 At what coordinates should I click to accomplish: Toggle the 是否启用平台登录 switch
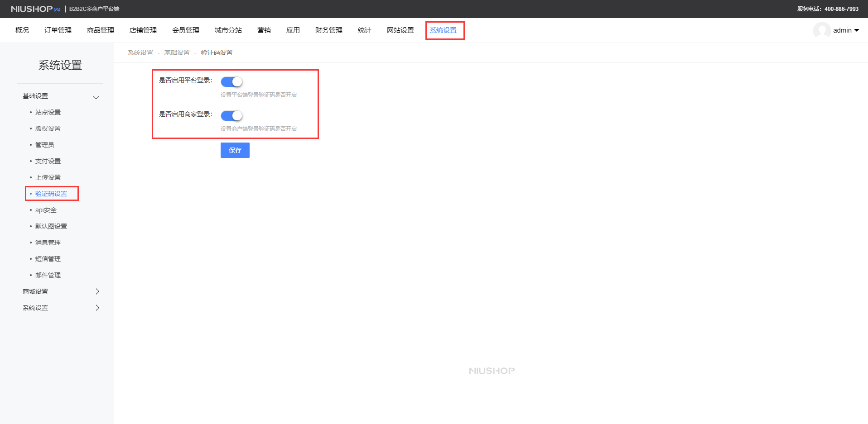[x=232, y=82]
